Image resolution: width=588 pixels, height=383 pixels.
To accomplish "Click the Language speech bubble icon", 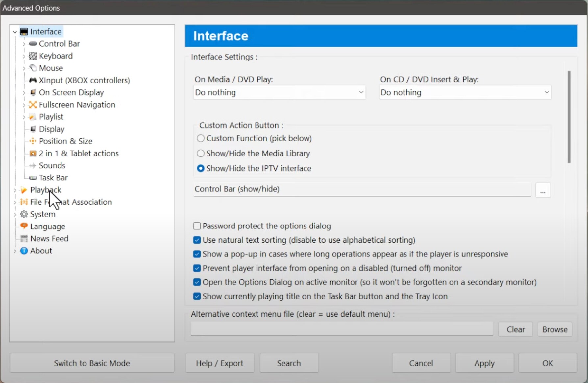I will coord(24,226).
